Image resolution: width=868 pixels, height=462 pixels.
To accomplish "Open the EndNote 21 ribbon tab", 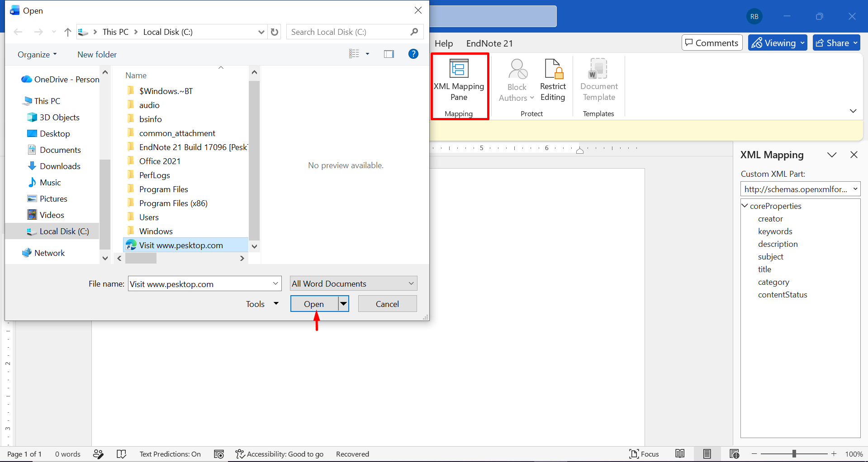I will click(x=489, y=43).
